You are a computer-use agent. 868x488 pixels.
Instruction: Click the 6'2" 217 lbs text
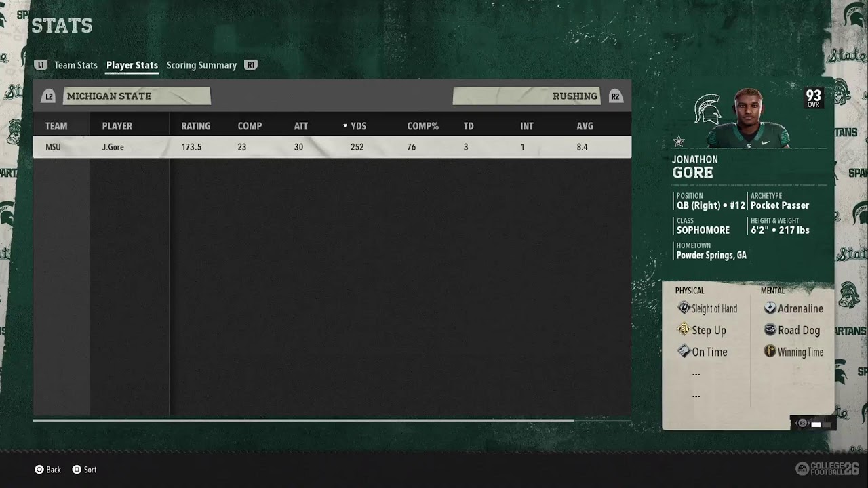pyautogui.click(x=780, y=230)
